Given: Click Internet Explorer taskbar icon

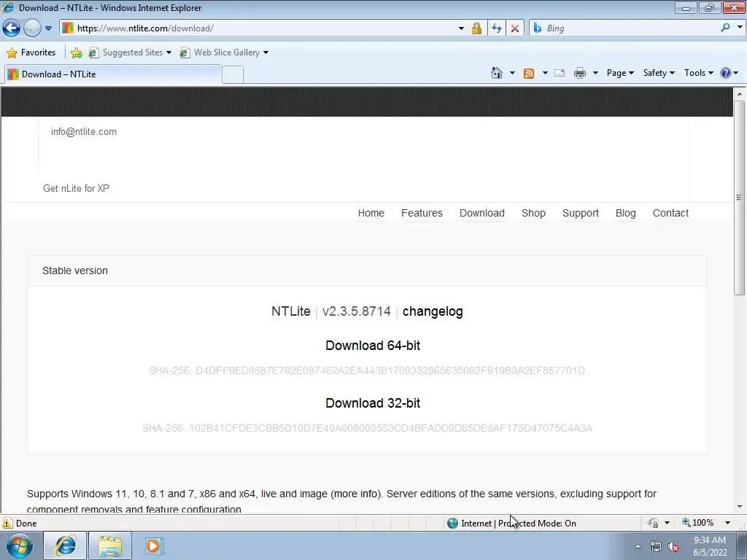Looking at the screenshot, I should point(65,545).
